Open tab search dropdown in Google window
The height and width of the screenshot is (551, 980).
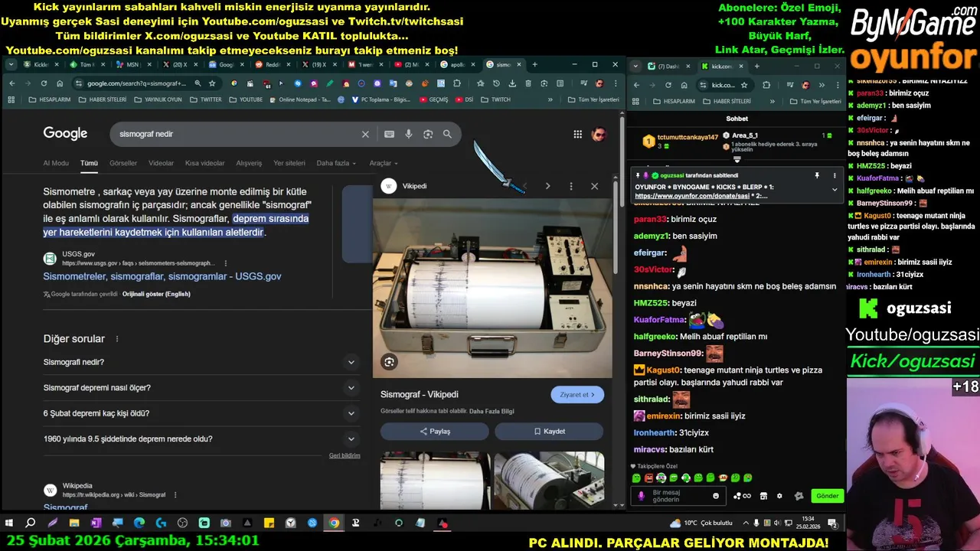tap(11, 65)
